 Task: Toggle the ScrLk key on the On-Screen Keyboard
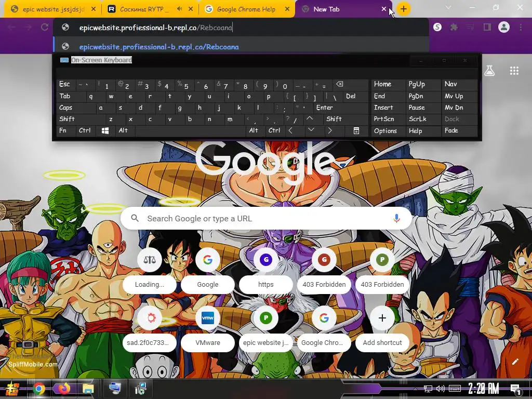(423, 119)
